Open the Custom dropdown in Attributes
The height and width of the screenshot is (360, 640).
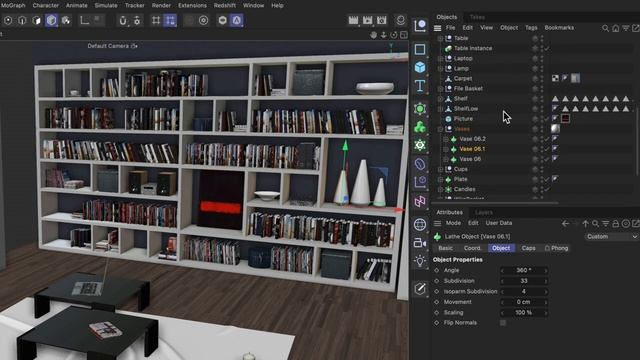pos(611,237)
